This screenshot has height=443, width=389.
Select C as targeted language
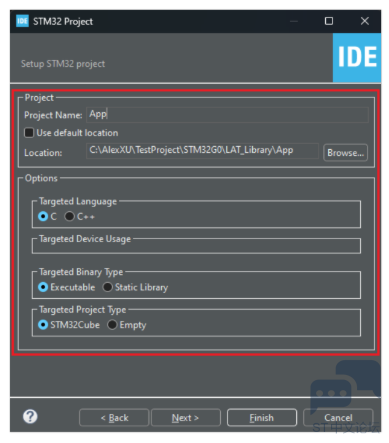(43, 216)
